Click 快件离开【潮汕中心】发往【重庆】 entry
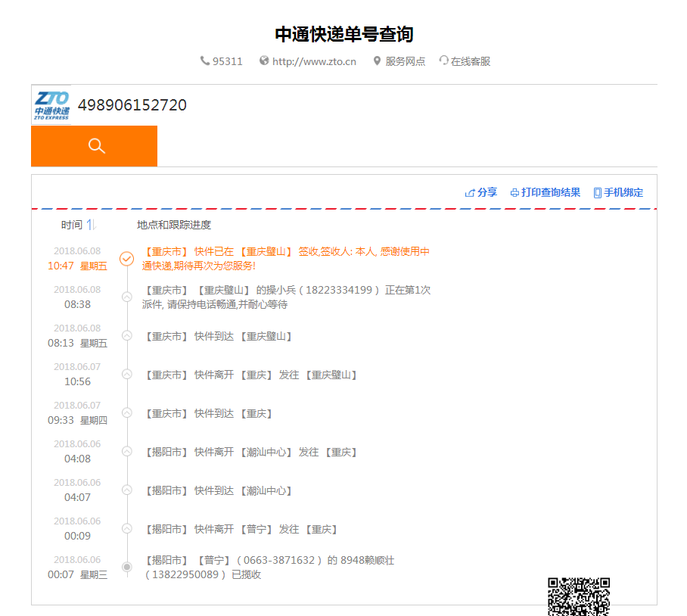687x616 pixels. 250,452
